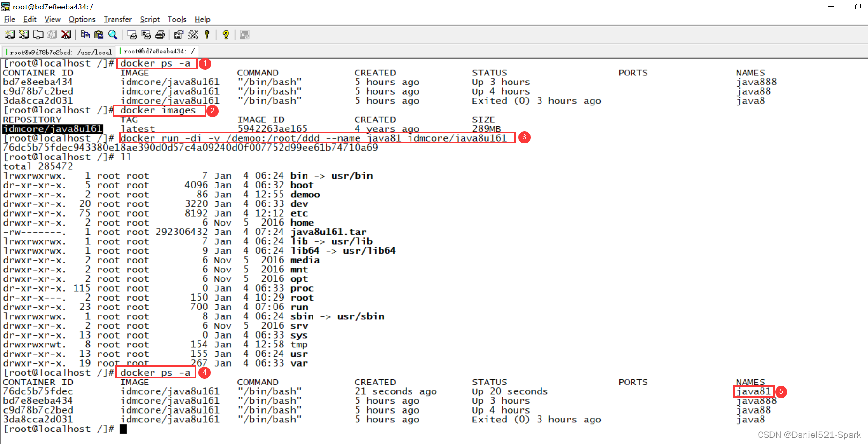Click the 'opt' directory name
This screenshot has height=444, width=868.
pos(299,279)
